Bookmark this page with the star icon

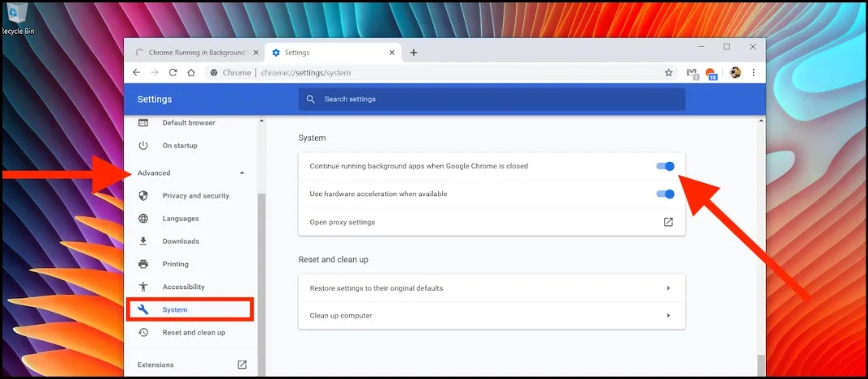[669, 73]
